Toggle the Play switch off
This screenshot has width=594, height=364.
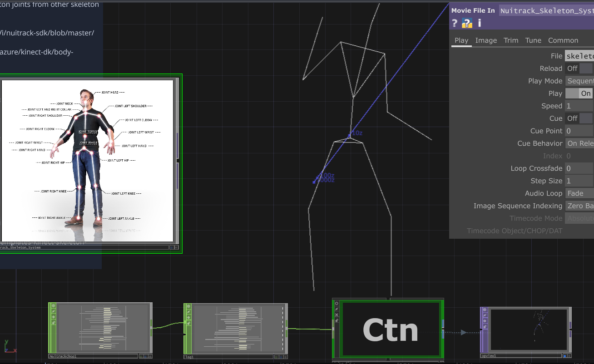[x=579, y=93]
